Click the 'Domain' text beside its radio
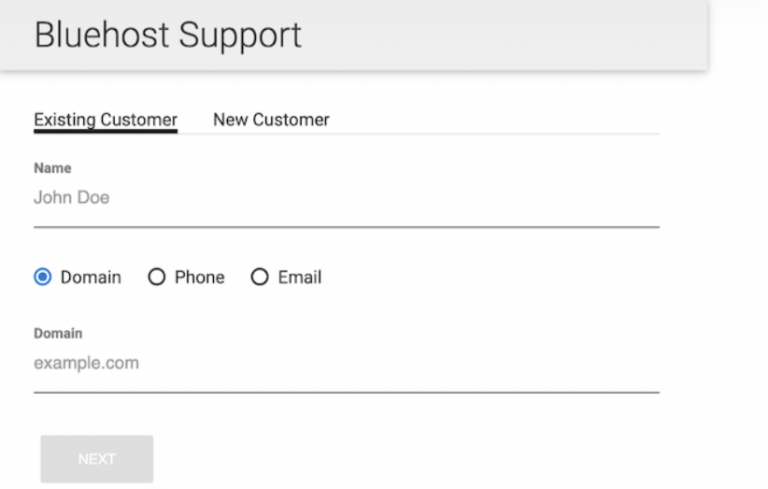This screenshot has width=768, height=489. [x=91, y=277]
